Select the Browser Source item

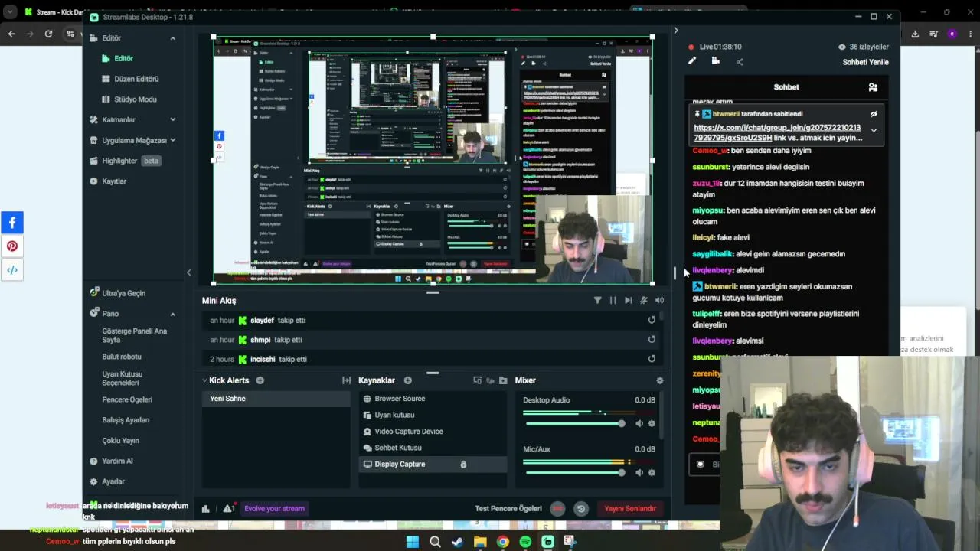pos(433,399)
